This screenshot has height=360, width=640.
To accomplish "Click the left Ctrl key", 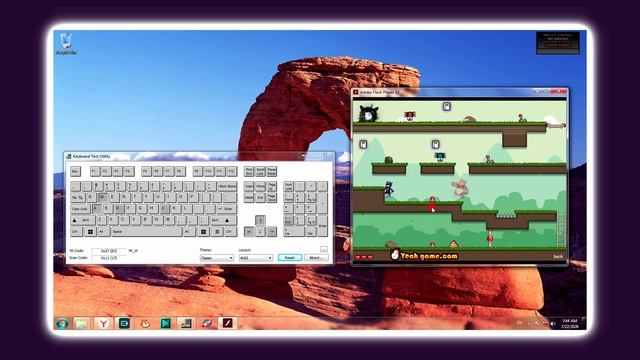I will coord(76,231).
